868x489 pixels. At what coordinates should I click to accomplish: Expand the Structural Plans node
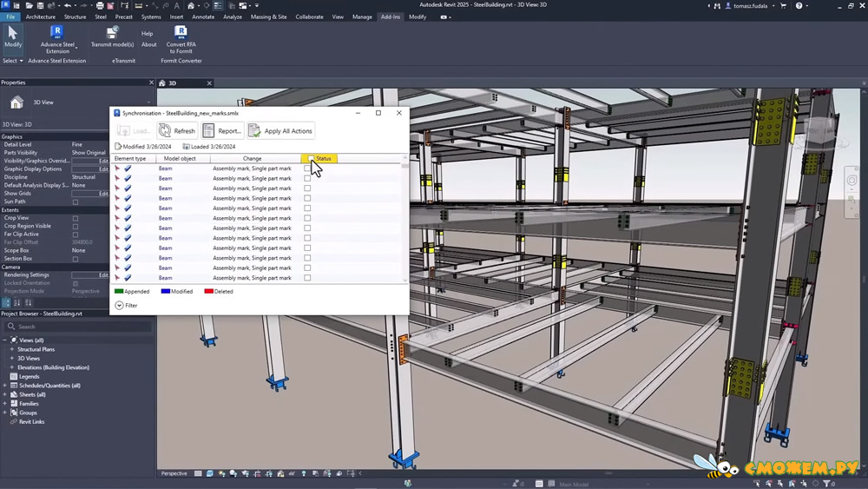11,349
